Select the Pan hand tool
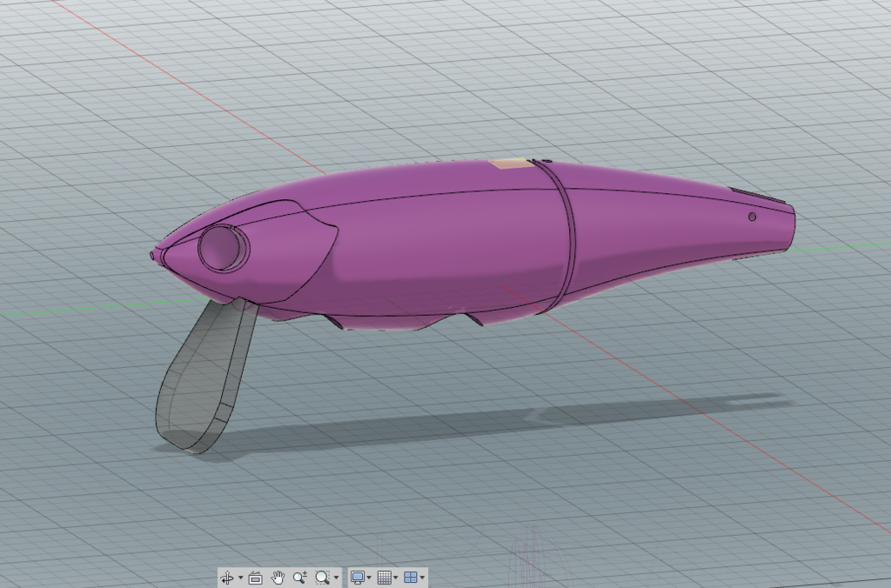 click(x=278, y=578)
